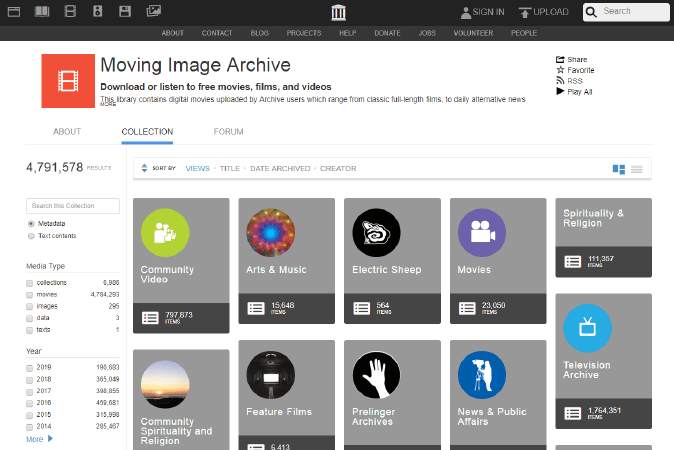Select the Text contents radio button

(31, 236)
